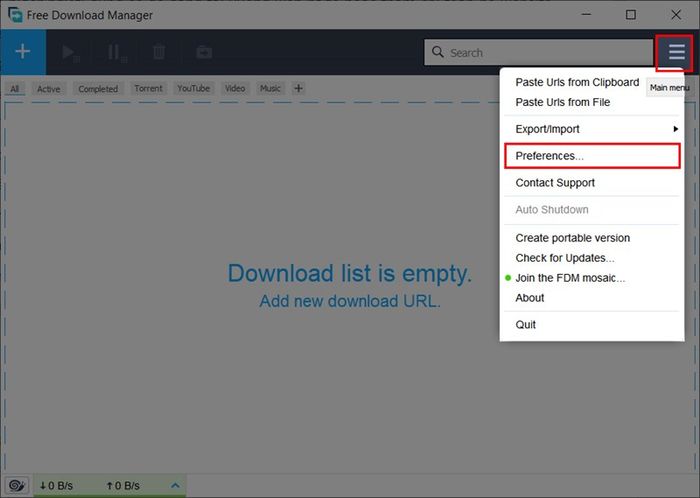Click the pause all downloads icon
The image size is (700, 498).
116,52
